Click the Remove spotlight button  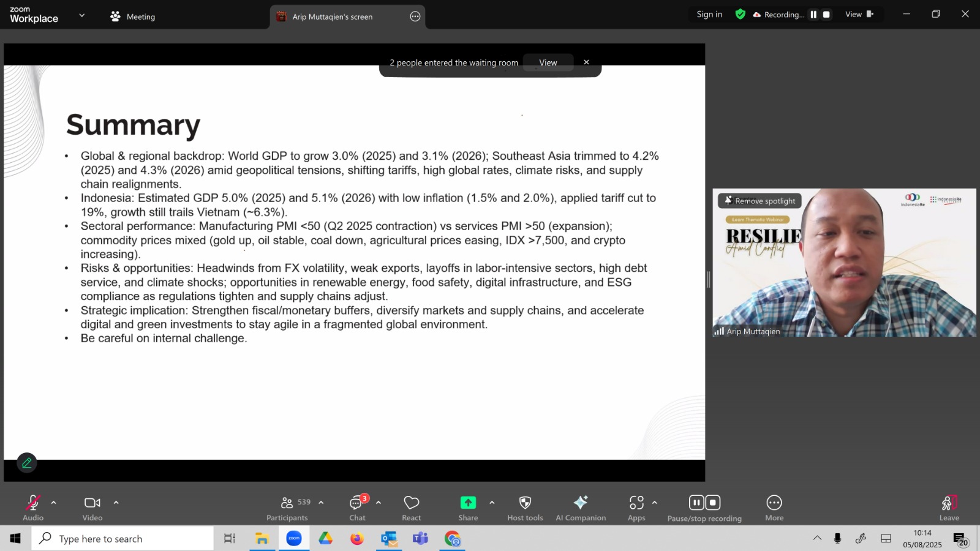pyautogui.click(x=759, y=201)
